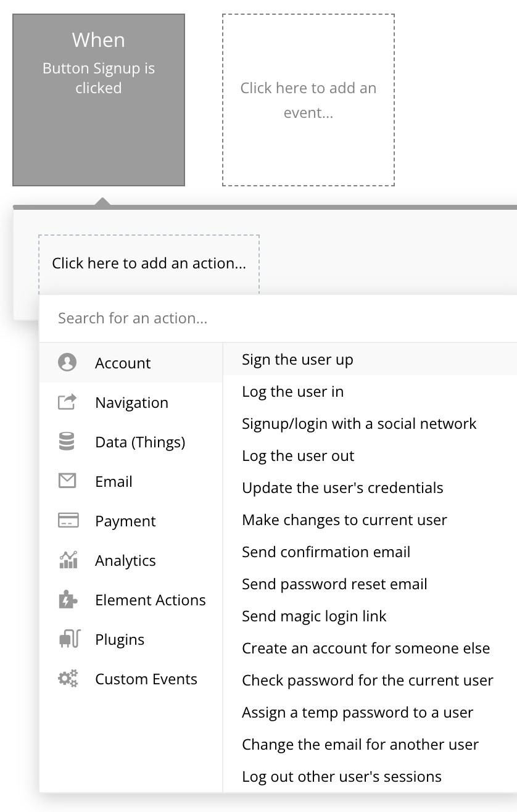Viewport: 517px width, 812px height.
Task: Click the 'Click here to add an action' box
Action: (x=149, y=263)
